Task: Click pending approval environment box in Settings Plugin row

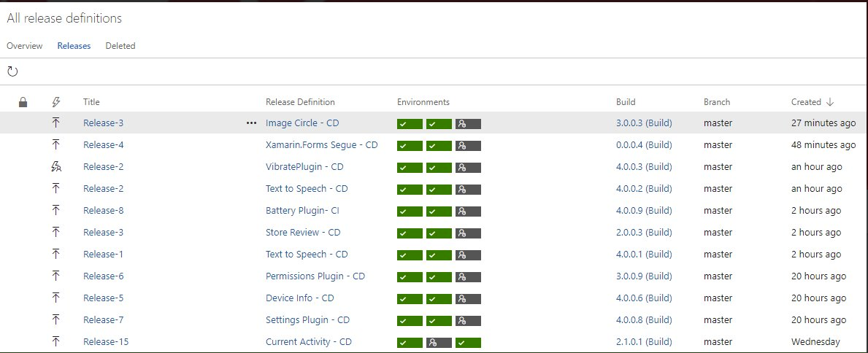Action: [x=469, y=321]
